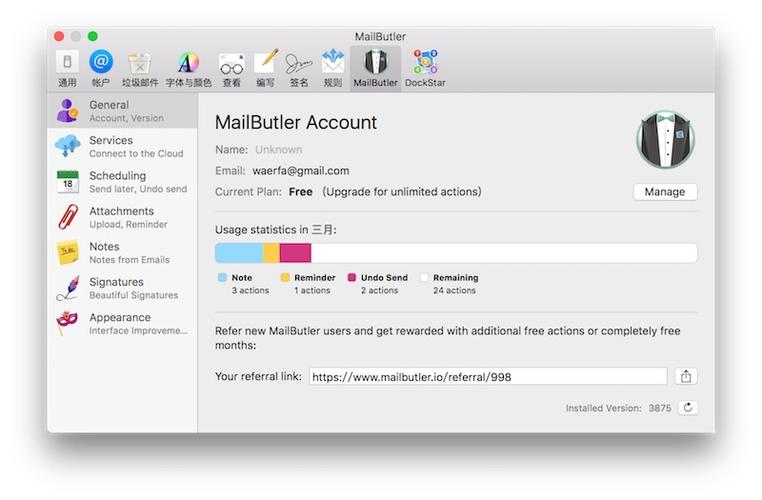Click the Manage button
This screenshot has width=762, height=500.
coord(665,192)
